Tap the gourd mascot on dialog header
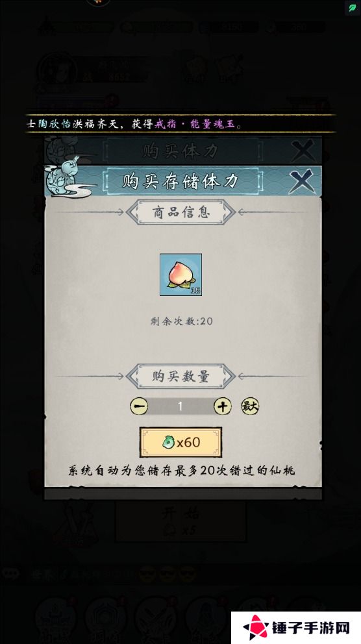Viewport: 361px width, 644px height. point(66,177)
